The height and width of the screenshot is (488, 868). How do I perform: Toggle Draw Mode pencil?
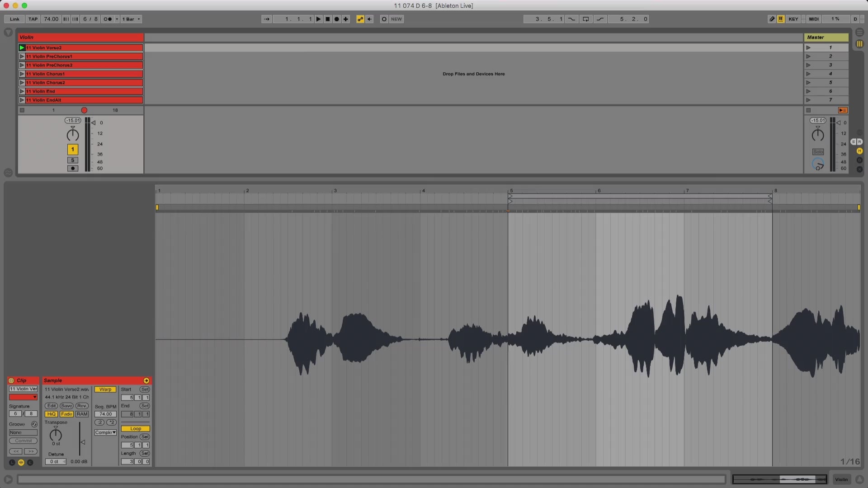click(x=772, y=19)
